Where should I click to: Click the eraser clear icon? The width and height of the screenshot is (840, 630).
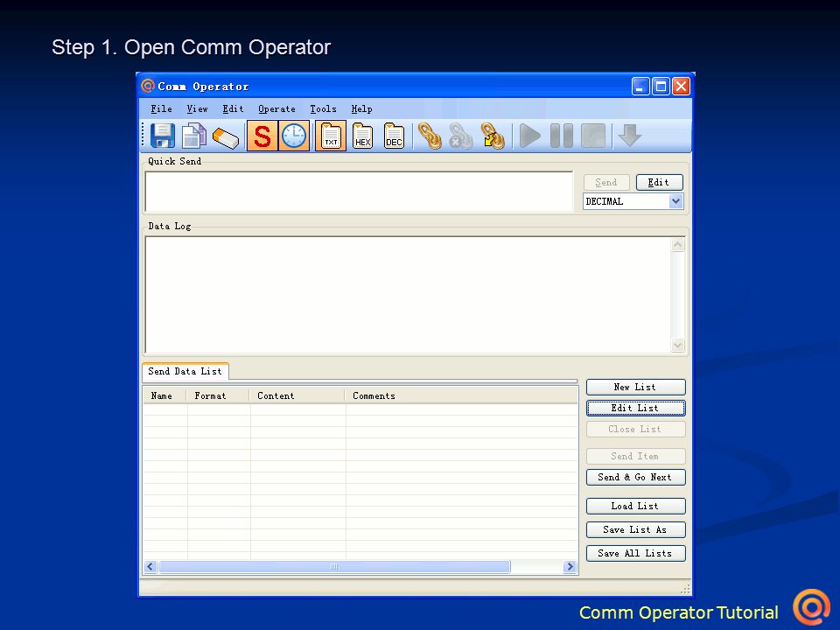click(x=226, y=137)
